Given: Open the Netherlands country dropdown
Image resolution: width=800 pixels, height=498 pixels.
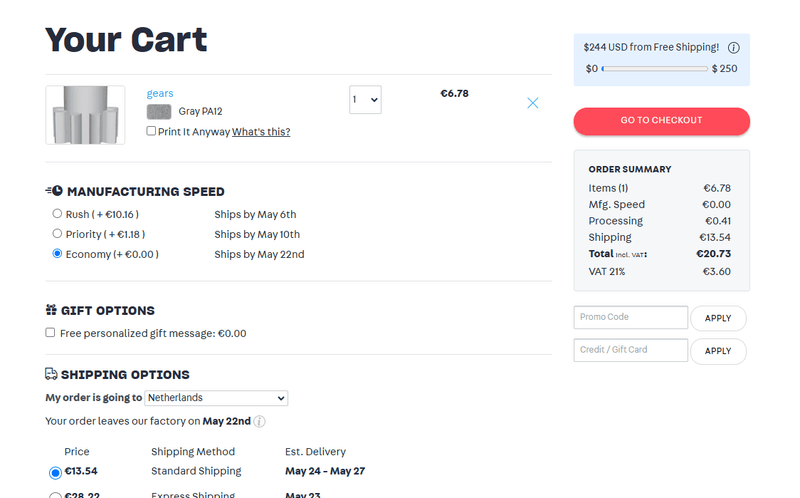Looking at the screenshot, I should (x=216, y=398).
